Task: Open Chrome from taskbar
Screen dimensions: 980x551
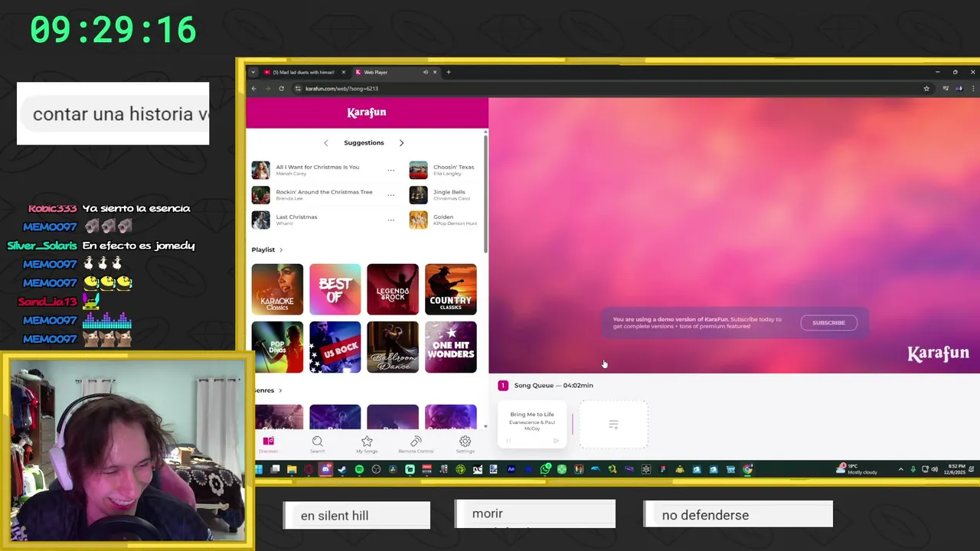Action: [x=747, y=469]
